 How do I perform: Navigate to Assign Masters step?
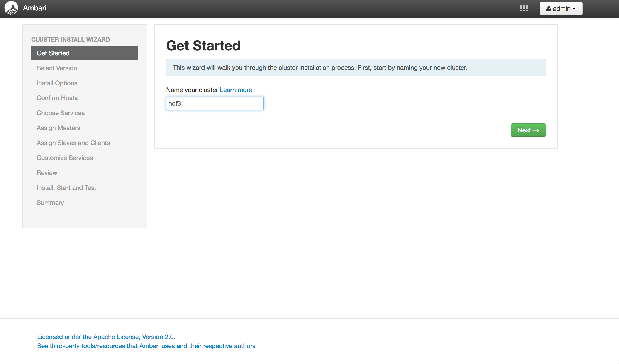coord(58,128)
